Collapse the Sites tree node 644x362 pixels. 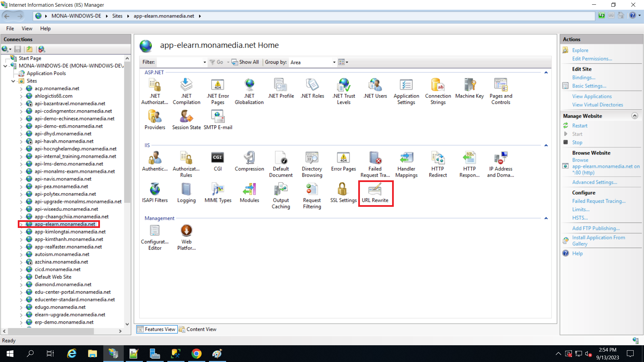pos(13,81)
